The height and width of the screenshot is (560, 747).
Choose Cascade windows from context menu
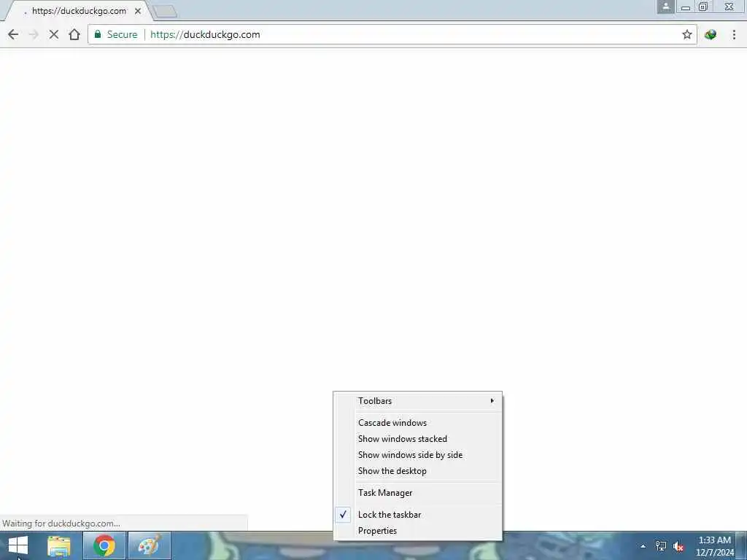tap(418, 422)
